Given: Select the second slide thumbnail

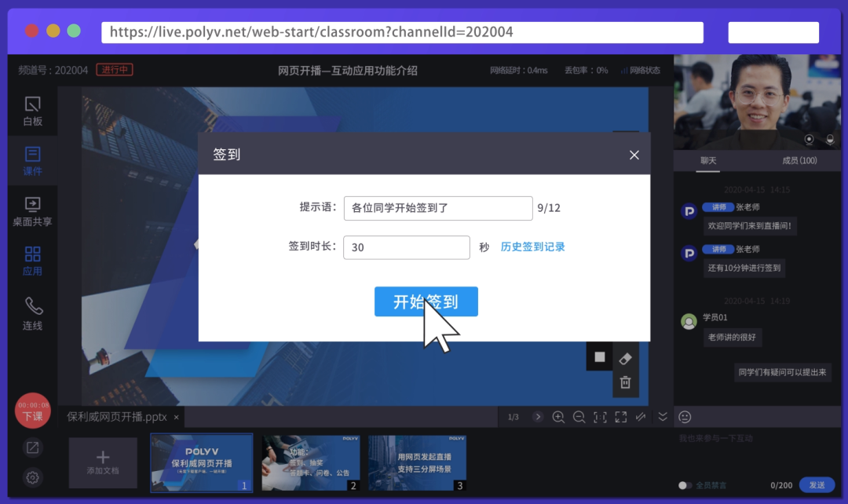Looking at the screenshot, I should click(x=310, y=462).
